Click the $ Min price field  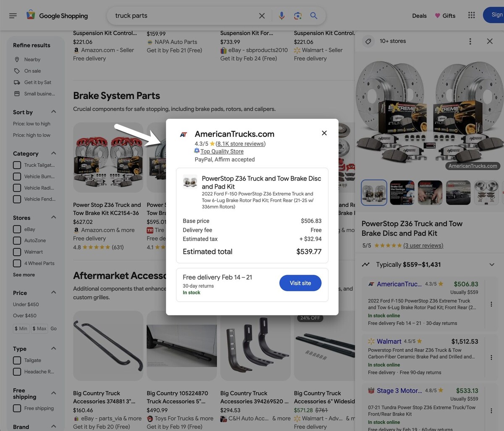[x=21, y=329]
